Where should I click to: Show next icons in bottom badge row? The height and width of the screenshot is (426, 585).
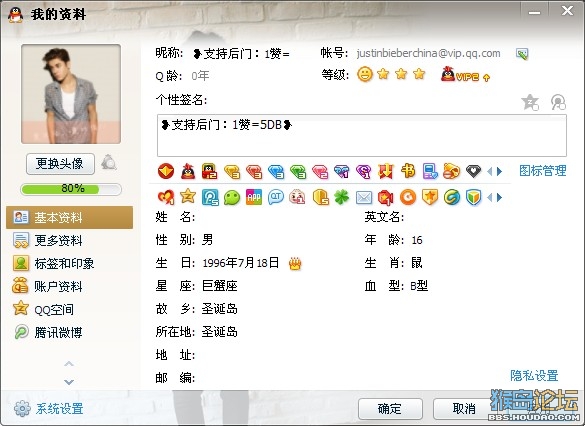[x=499, y=197]
